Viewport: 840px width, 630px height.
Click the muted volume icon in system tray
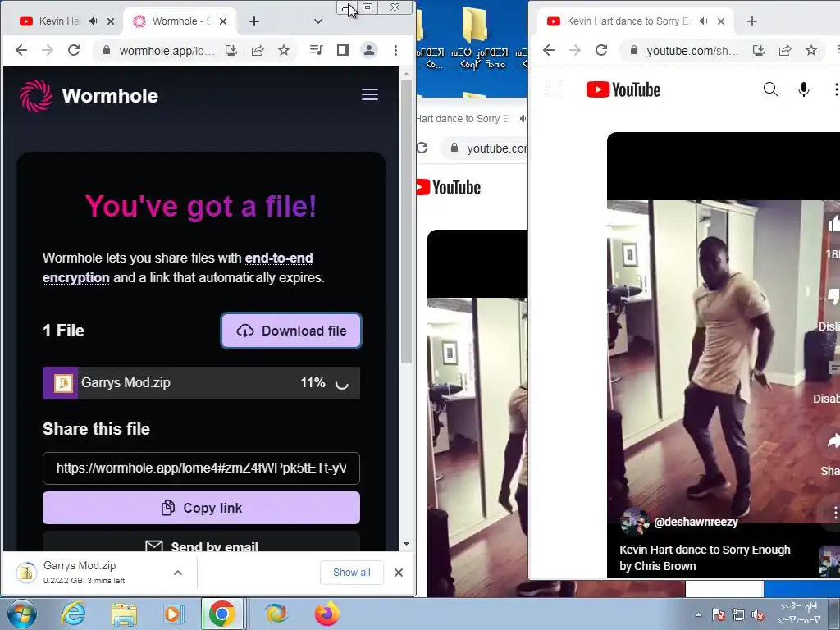click(x=758, y=615)
